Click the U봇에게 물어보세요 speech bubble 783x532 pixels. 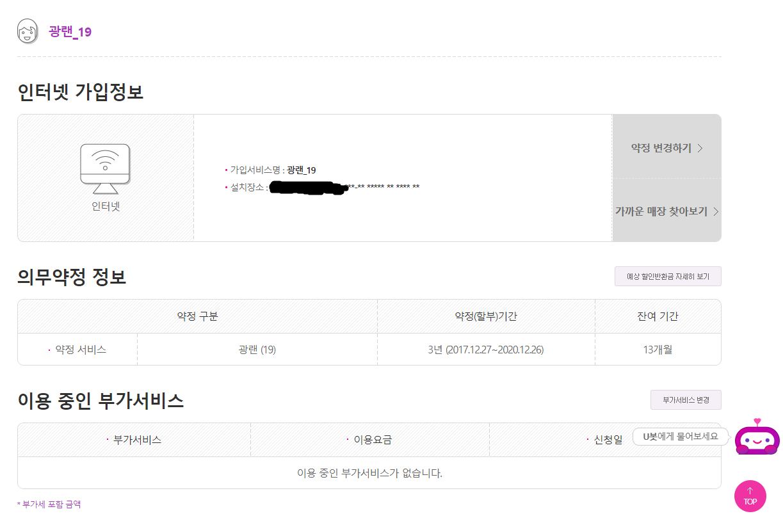681,437
